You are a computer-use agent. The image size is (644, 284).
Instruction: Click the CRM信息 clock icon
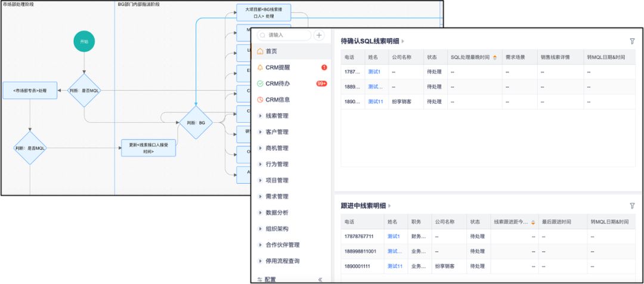pos(259,100)
